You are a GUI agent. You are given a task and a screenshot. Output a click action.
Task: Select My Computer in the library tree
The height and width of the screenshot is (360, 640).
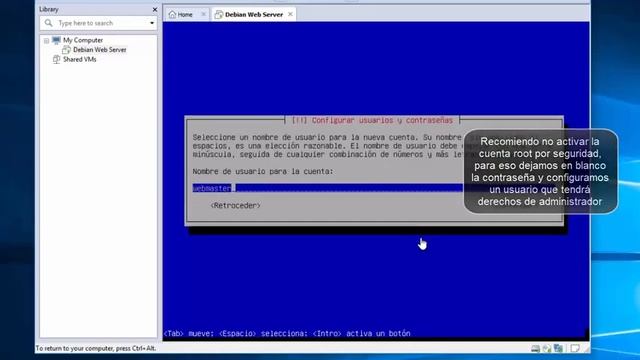83,40
